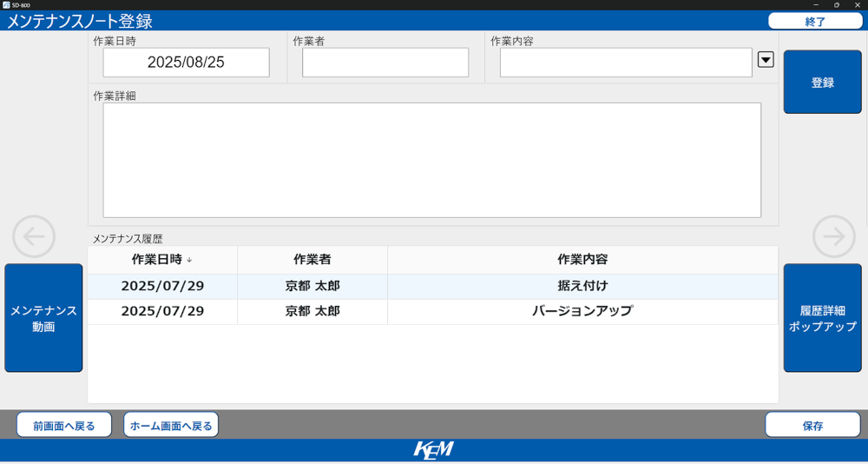This screenshot has width=868, height=464.
Task: Select the 据え付け history row
Action: tap(432, 287)
